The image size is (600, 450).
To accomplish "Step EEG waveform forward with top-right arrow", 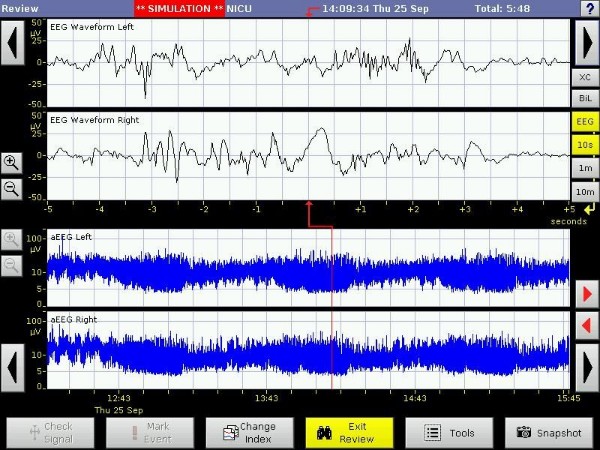I will [x=587, y=42].
